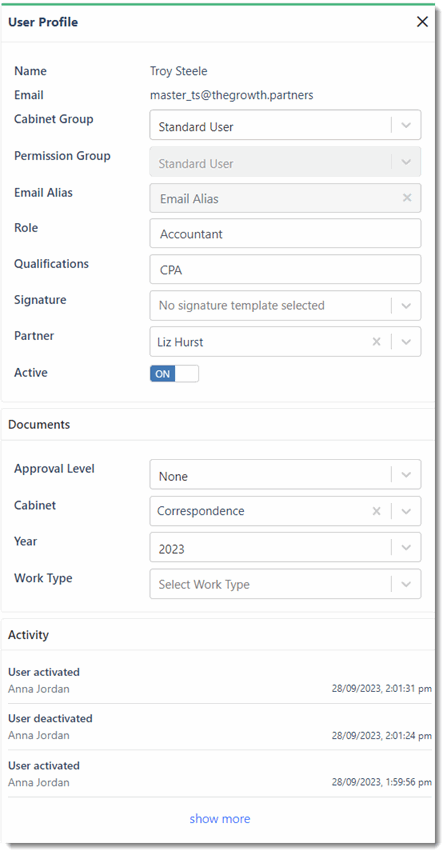Select the User deactivated activity entry
This screenshot has width=447, height=855.
220,727
